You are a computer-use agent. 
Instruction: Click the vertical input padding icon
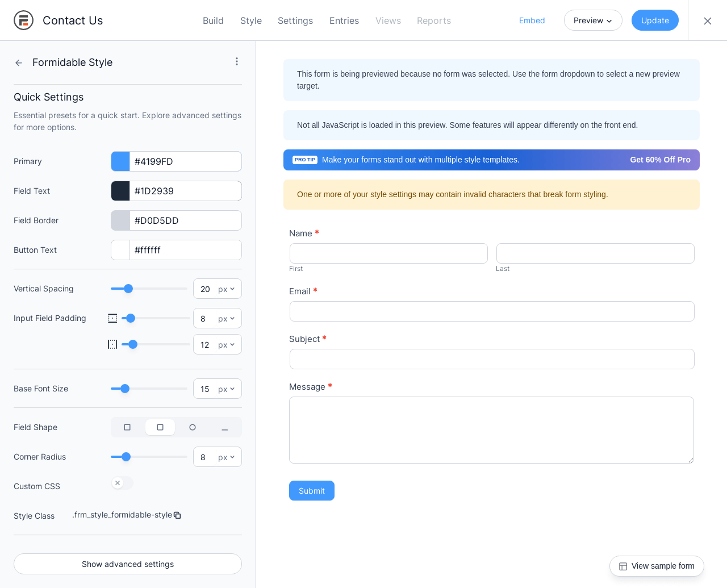(112, 318)
